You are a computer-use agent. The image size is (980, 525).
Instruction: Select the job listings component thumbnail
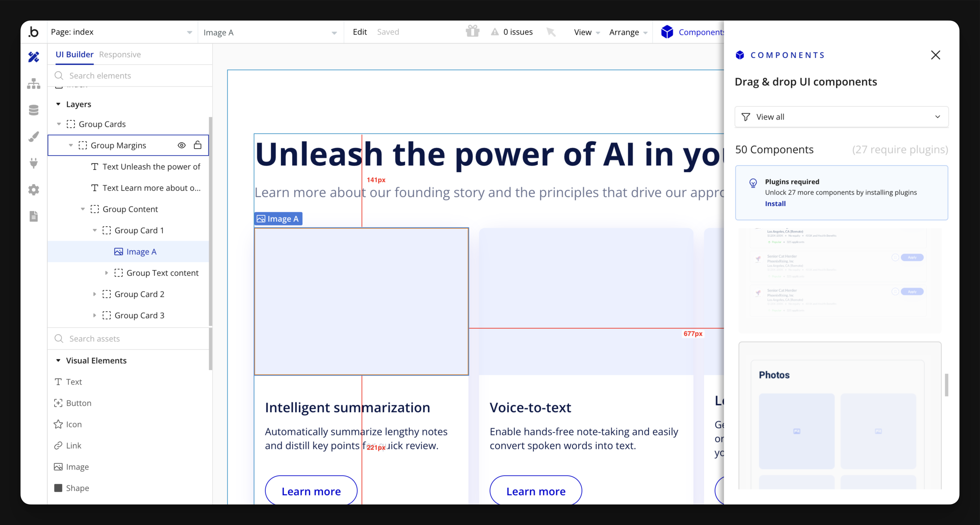pyautogui.click(x=840, y=281)
